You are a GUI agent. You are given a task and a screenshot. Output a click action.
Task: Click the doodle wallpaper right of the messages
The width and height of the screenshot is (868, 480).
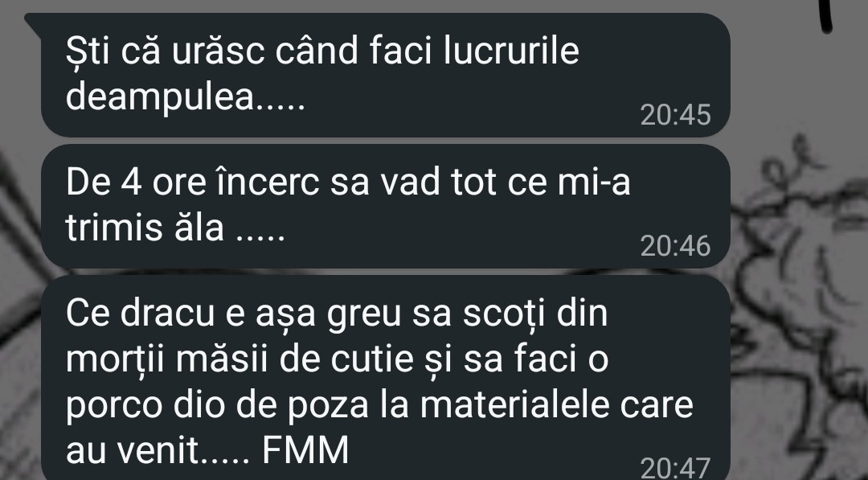[x=797, y=277]
